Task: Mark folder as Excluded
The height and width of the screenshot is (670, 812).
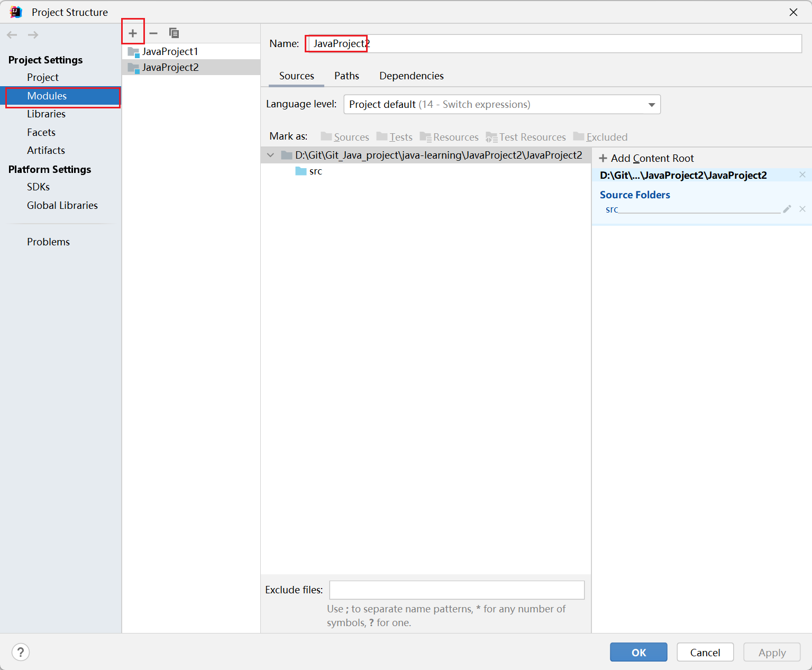Action: point(600,137)
